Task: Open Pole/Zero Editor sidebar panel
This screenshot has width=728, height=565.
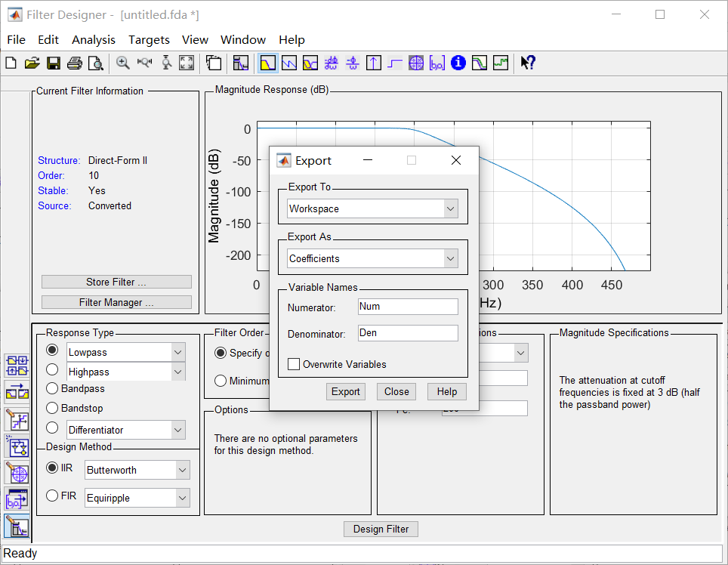Action: pos(17,473)
